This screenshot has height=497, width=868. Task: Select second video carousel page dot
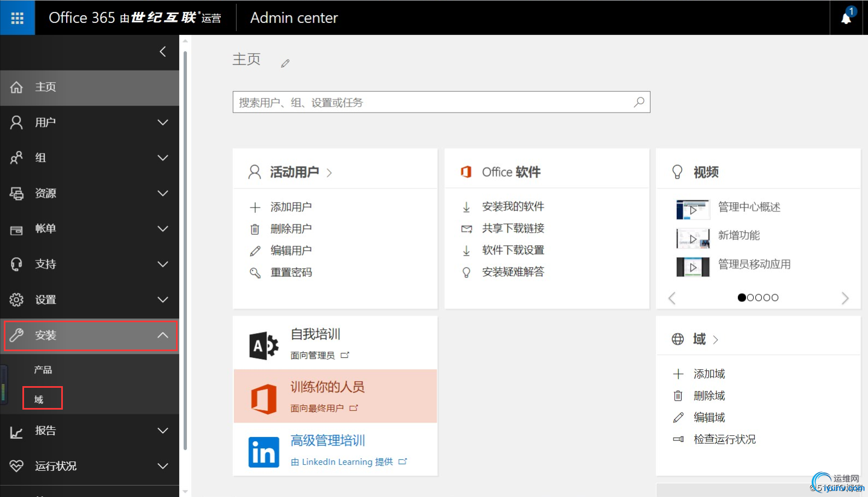click(x=750, y=298)
